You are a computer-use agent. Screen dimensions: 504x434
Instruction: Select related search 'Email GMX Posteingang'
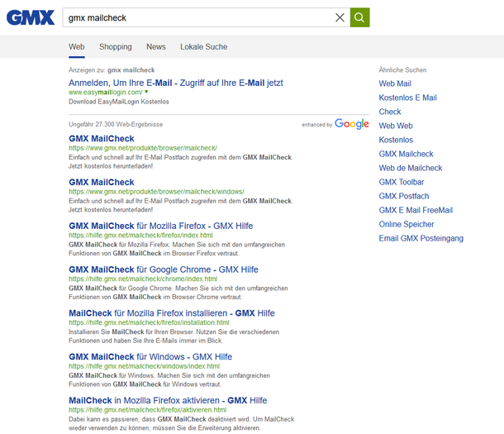coord(421,239)
